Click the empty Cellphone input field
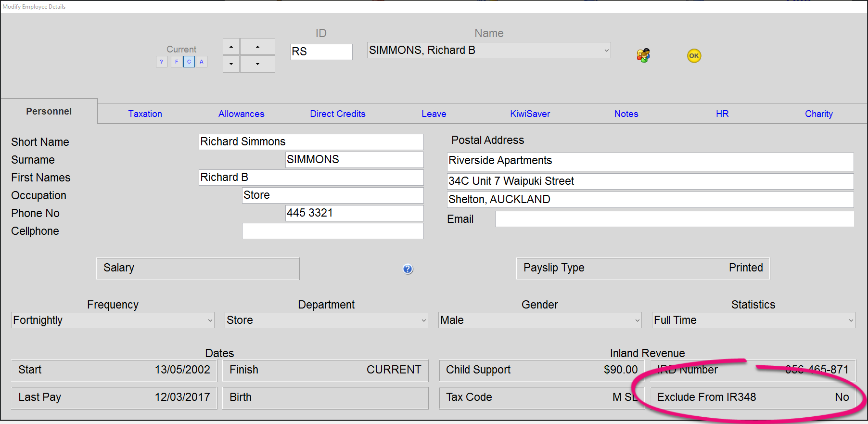The image size is (868, 424). (x=333, y=231)
